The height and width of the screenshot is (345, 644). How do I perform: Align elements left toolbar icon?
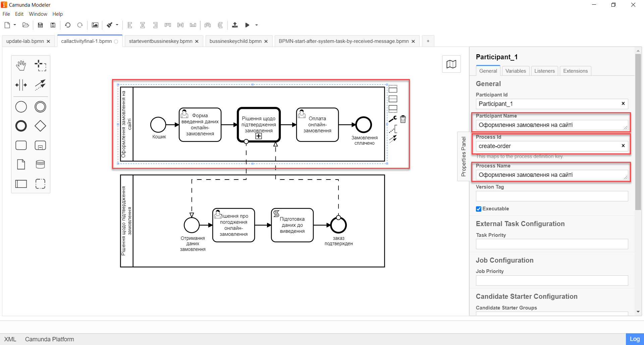130,25
